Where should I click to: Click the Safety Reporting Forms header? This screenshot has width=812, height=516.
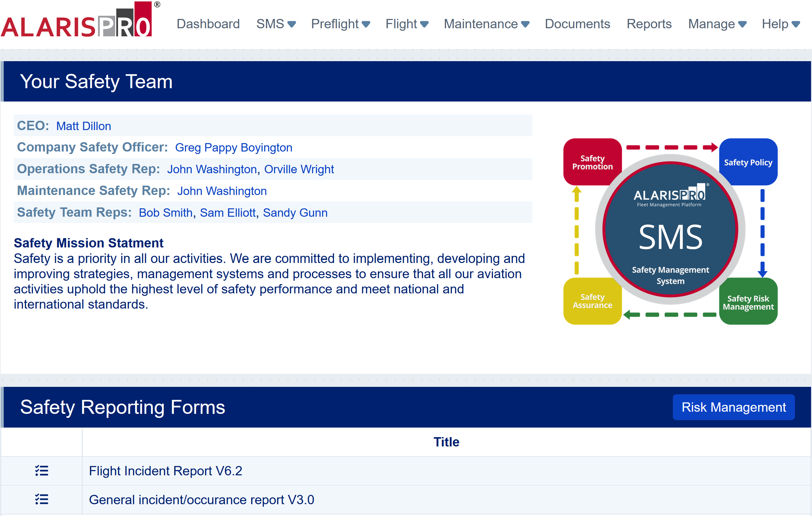pyautogui.click(x=122, y=407)
